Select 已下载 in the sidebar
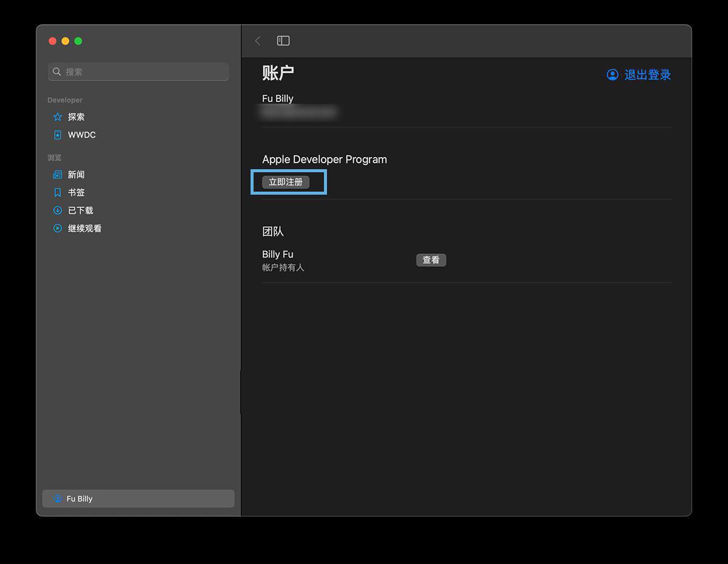 pyautogui.click(x=82, y=210)
